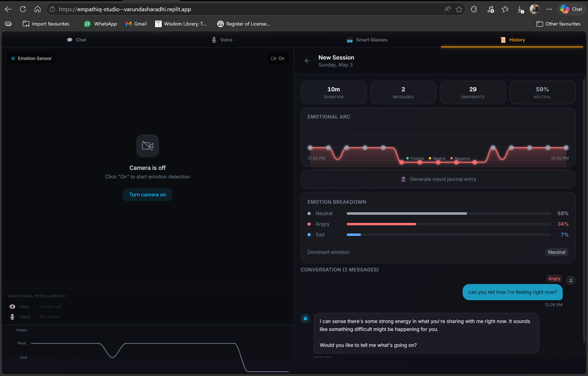This screenshot has width=588, height=376.
Task: View site information lock icon
Action: 52,9
